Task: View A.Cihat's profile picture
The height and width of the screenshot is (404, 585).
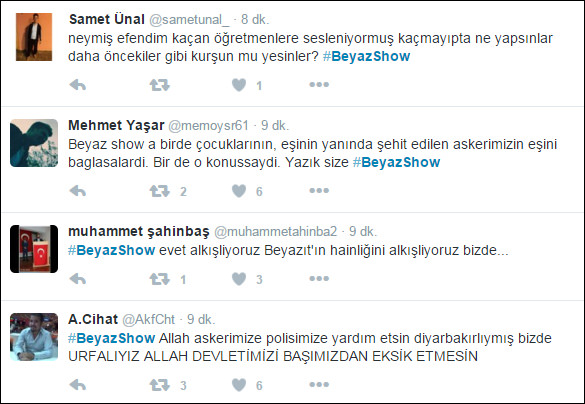Action: [34, 337]
